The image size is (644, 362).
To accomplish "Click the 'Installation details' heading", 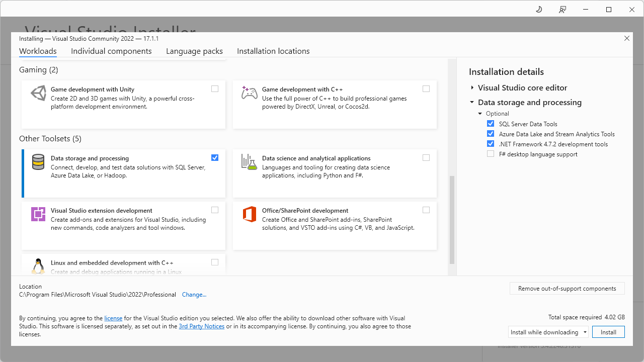I will coord(506,72).
